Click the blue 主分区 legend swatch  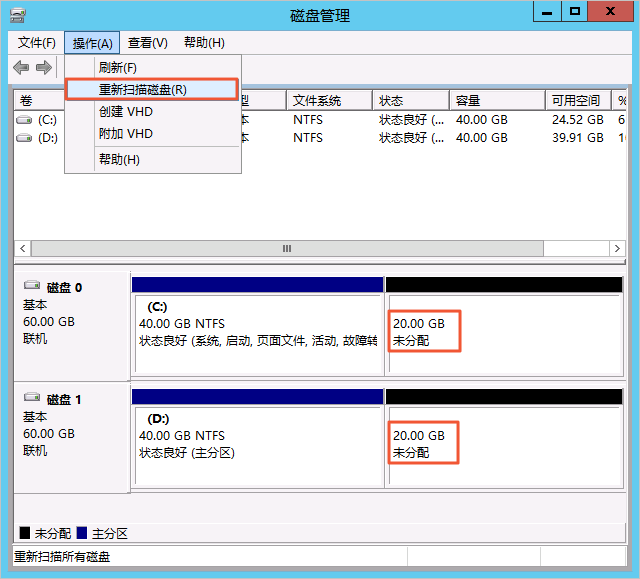point(81,534)
